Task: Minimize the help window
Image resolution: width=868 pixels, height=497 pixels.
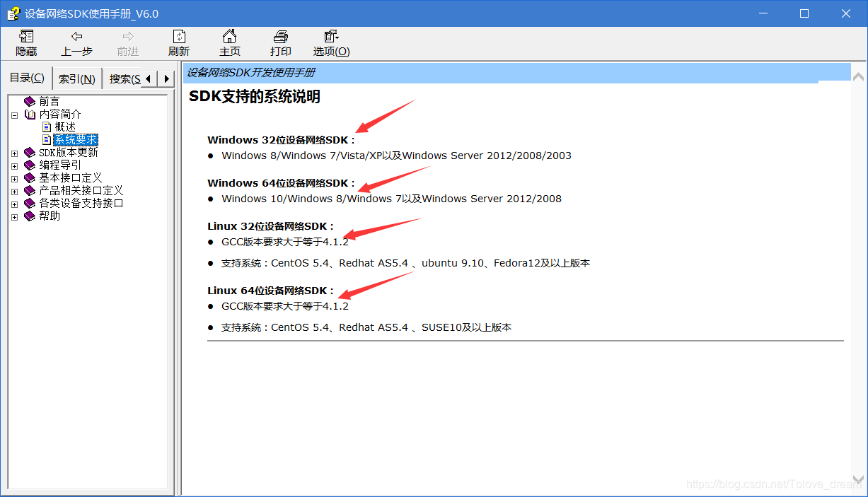Action: tap(763, 13)
